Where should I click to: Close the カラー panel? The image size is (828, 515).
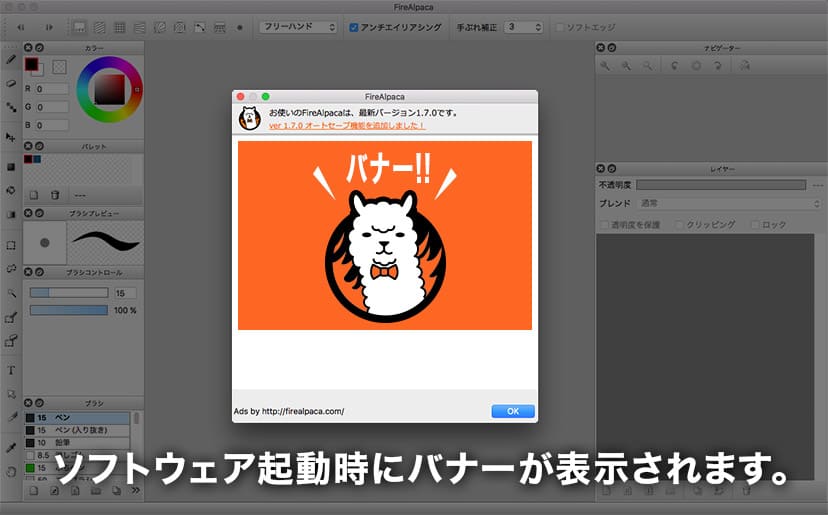tap(29, 48)
